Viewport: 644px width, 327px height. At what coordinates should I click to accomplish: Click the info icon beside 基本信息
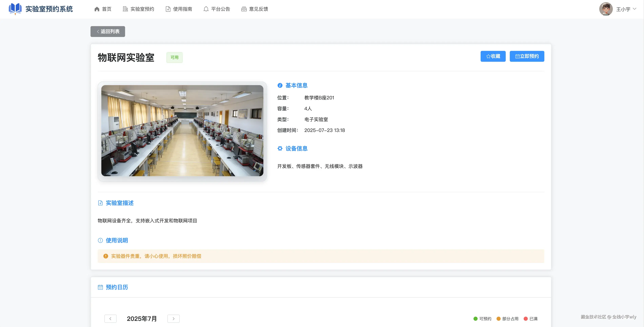point(280,85)
